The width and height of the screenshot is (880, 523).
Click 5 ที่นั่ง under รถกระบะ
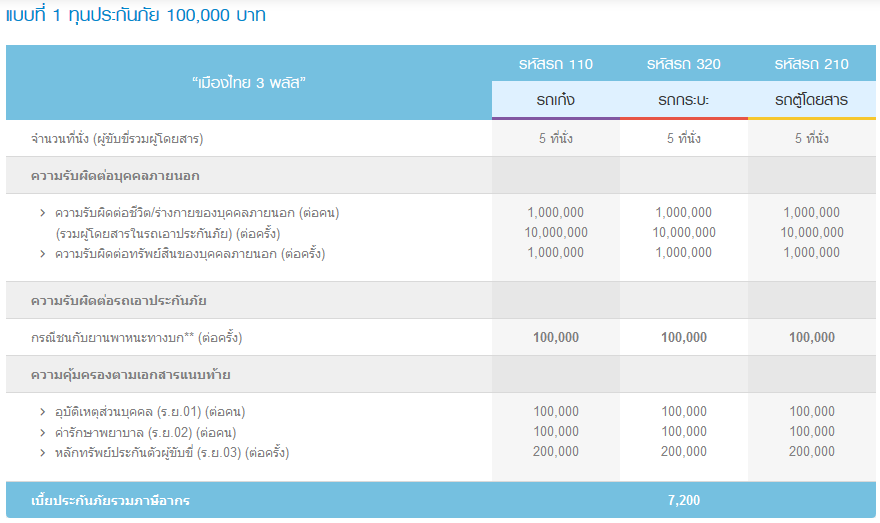point(684,138)
